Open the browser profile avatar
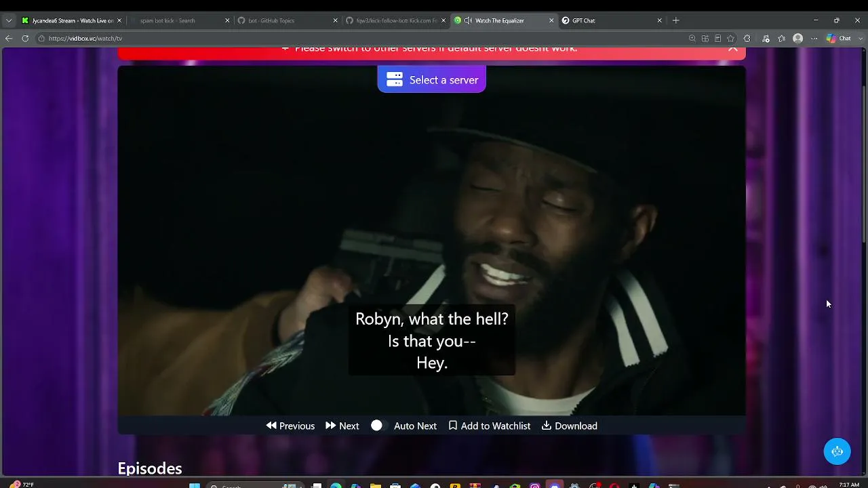Image resolution: width=868 pixels, height=488 pixels. (798, 39)
